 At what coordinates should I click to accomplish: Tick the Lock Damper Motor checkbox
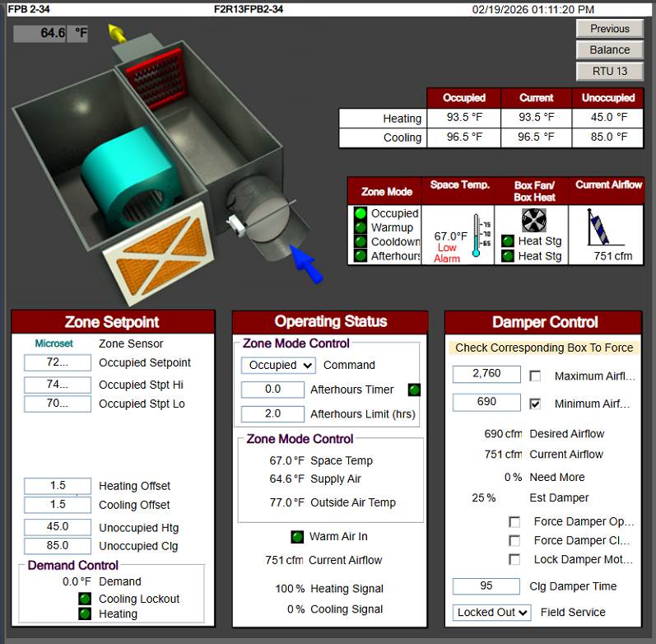(x=514, y=560)
